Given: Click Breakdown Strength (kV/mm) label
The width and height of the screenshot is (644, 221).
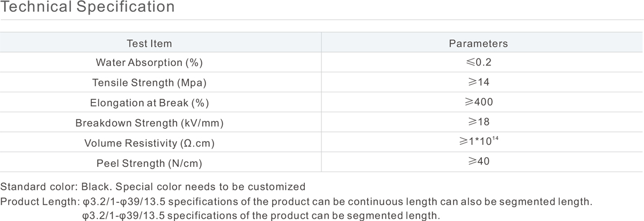Looking at the screenshot, I should click(149, 123).
